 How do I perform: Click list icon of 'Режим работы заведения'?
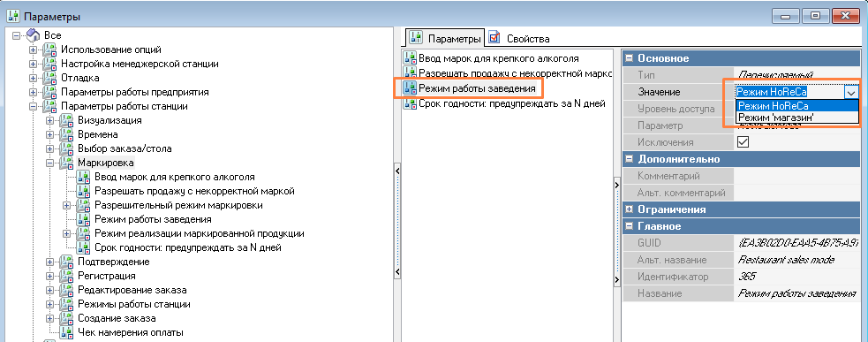(x=411, y=88)
